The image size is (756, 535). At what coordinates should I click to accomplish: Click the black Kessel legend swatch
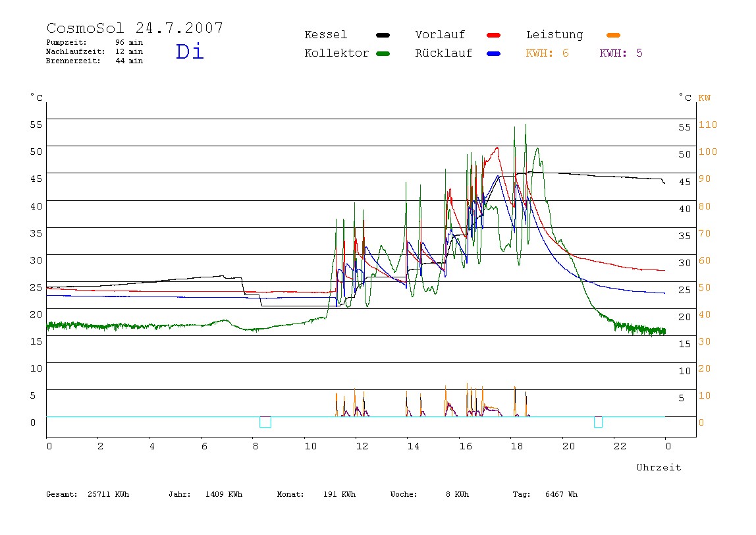tap(383, 35)
